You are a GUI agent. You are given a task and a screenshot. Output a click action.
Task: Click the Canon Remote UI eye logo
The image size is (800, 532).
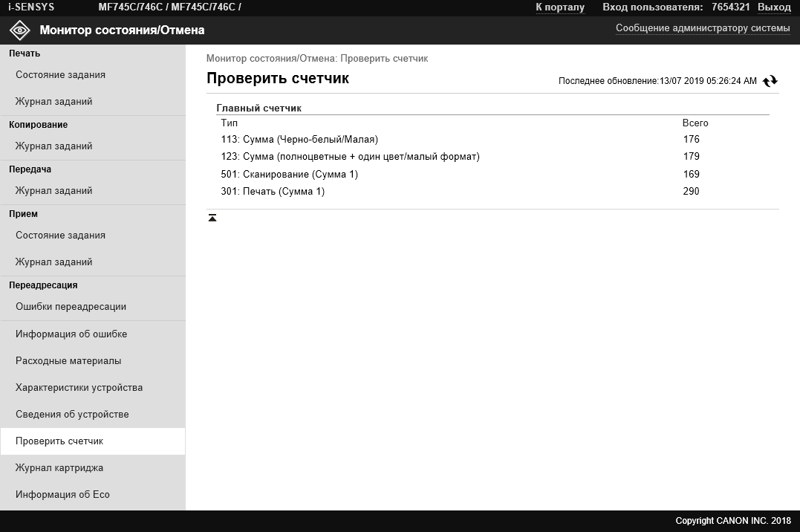(x=20, y=30)
